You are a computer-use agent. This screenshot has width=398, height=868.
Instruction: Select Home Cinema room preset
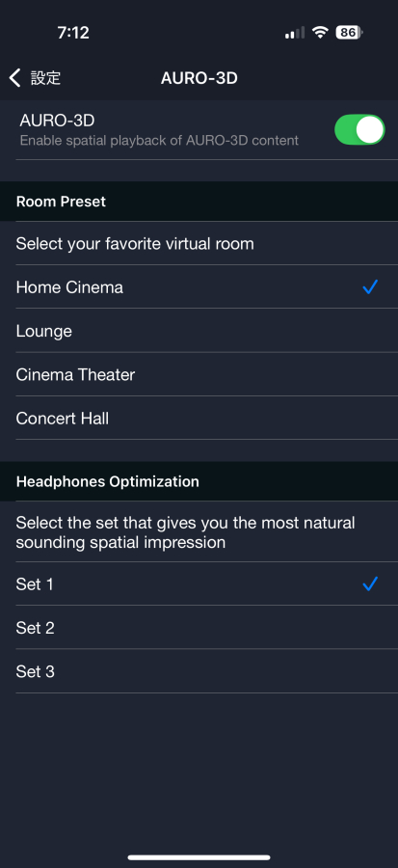click(199, 286)
